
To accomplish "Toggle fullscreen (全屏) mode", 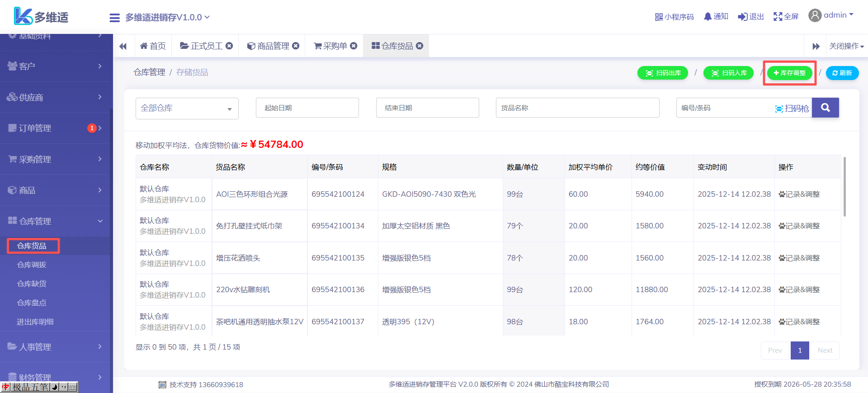I will point(778,17).
